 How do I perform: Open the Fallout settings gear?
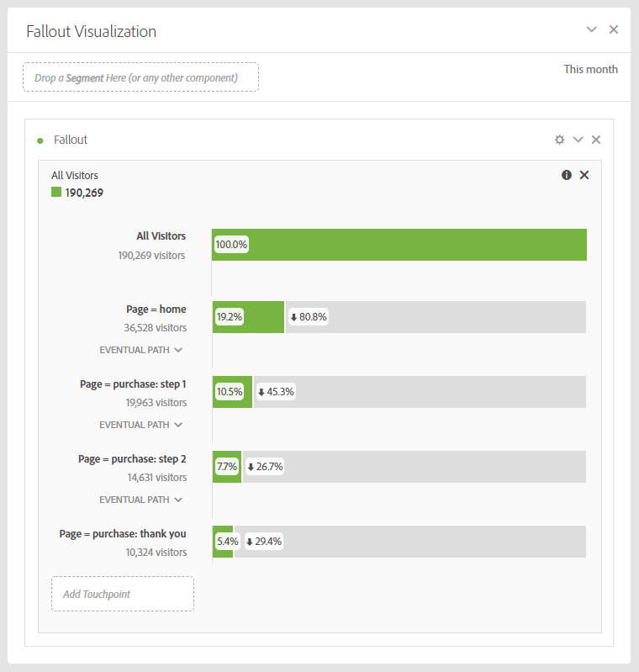560,140
